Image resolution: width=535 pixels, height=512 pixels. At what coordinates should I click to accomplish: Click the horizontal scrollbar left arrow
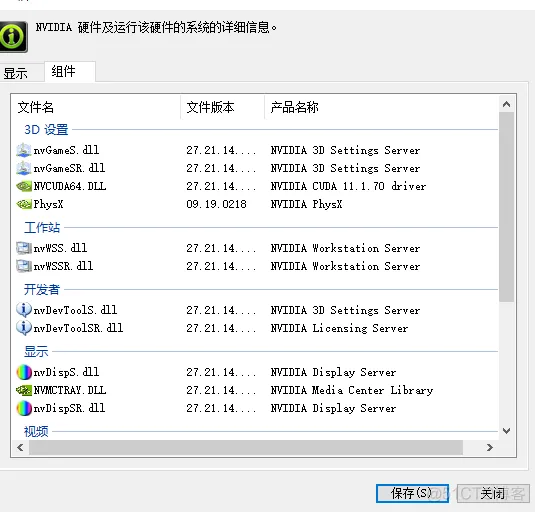pos(20,447)
